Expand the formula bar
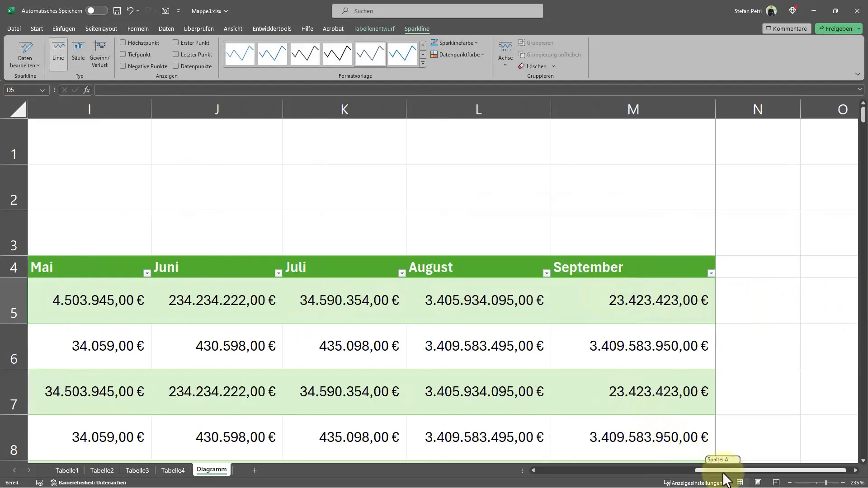This screenshot has width=868, height=488. (859, 90)
